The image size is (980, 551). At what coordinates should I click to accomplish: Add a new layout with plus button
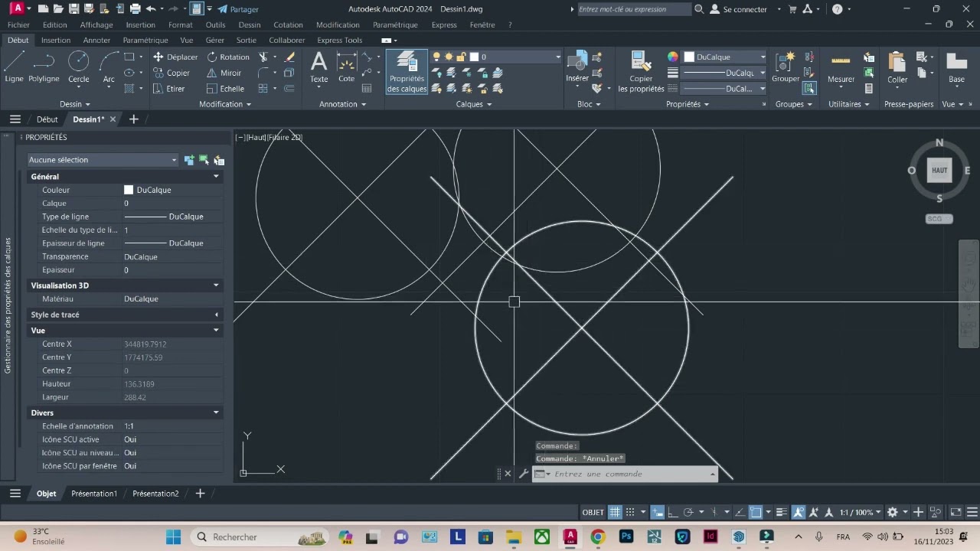[x=200, y=494]
